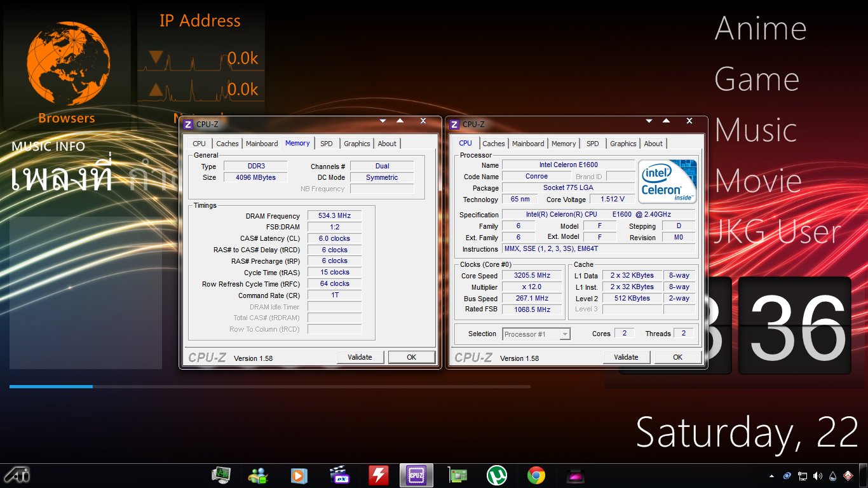Select the FSB:DRAM ratio value 1:2
This screenshot has width=868, height=488.
point(335,227)
